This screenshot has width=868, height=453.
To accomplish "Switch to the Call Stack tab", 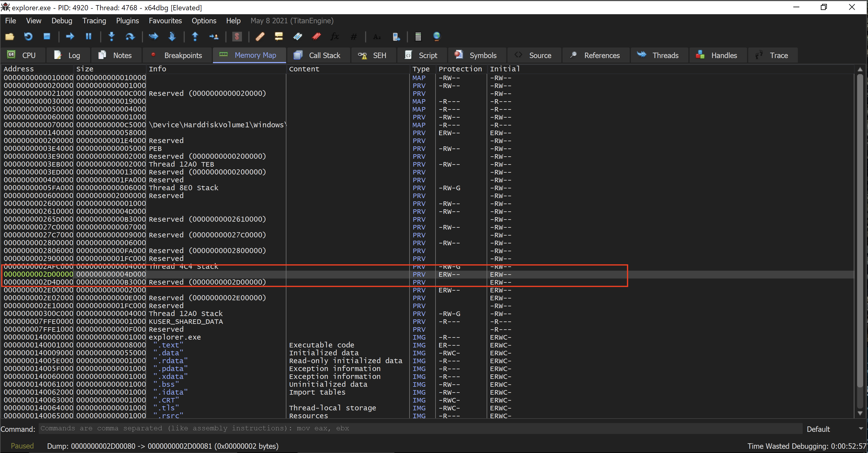I will [318, 55].
